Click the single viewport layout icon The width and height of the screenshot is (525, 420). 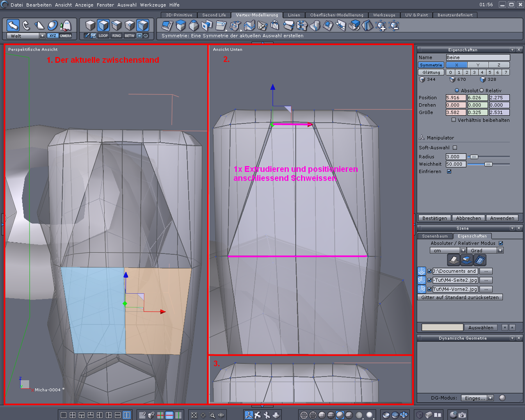64,415
